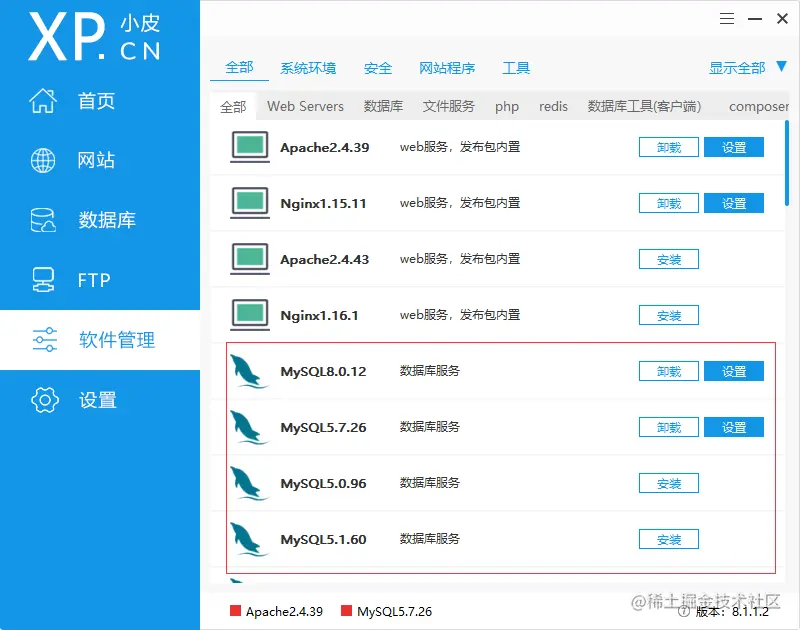Select the redis sub-tab
This screenshot has width=800, height=630.
click(x=554, y=107)
